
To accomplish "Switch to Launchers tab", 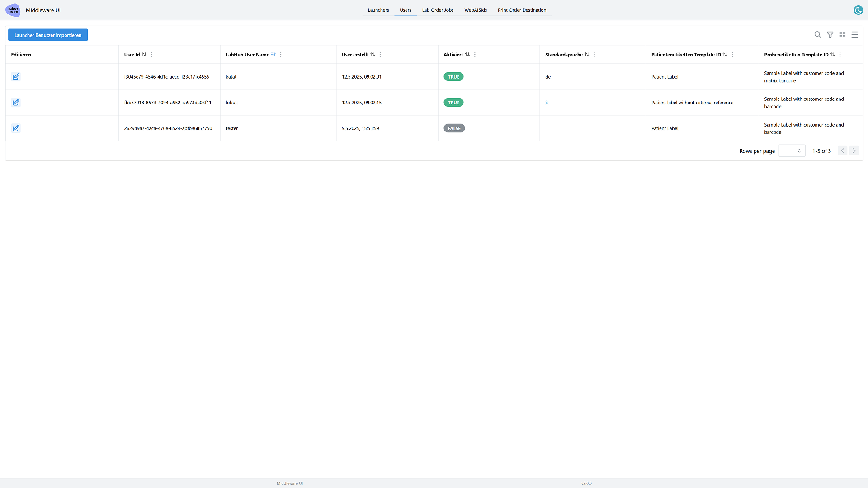I will pyautogui.click(x=378, y=10).
